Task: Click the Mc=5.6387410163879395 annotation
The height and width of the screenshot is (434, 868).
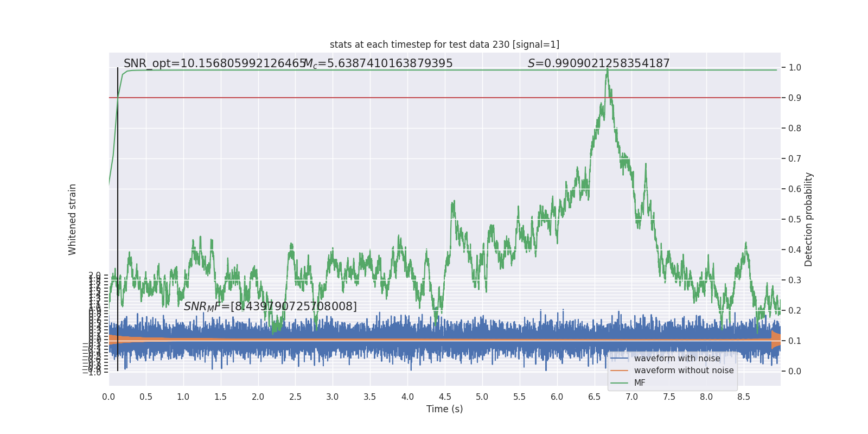Action: (x=378, y=63)
